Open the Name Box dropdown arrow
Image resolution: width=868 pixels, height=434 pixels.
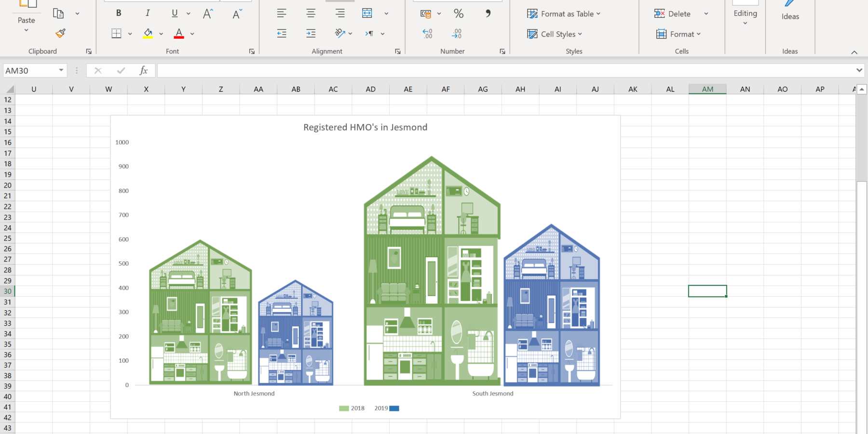click(61, 70)
